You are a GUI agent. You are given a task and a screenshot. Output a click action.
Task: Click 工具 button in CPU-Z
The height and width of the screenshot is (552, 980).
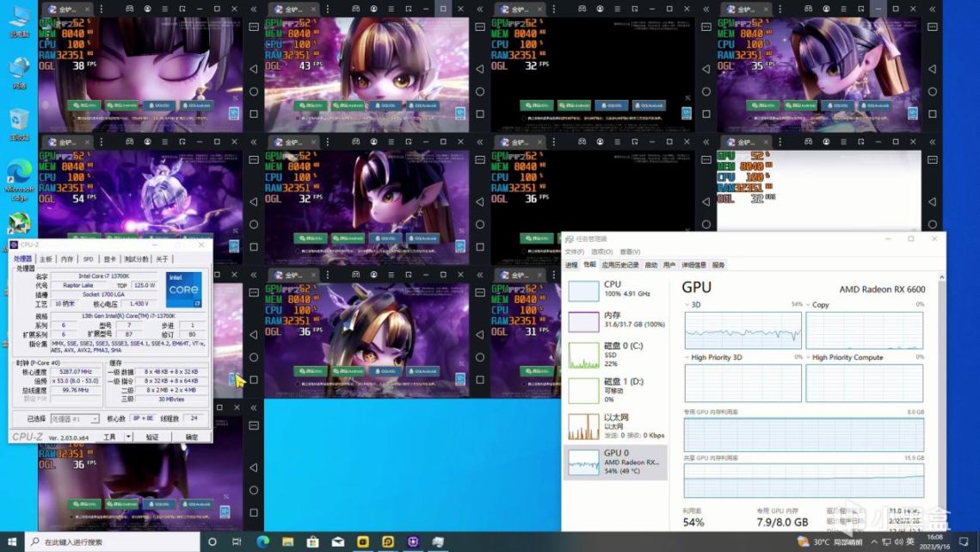click(x=110, y=437)
